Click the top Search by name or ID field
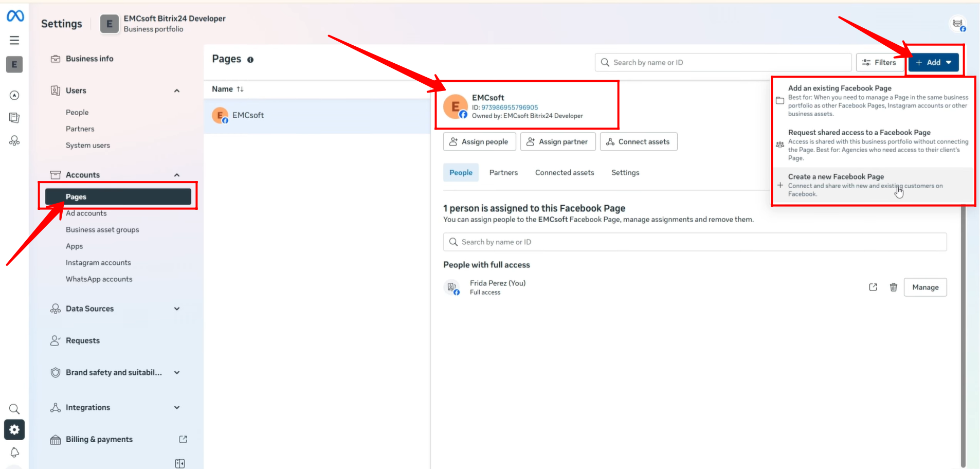Viewport: 980px width, 469px height. [725, 63]
